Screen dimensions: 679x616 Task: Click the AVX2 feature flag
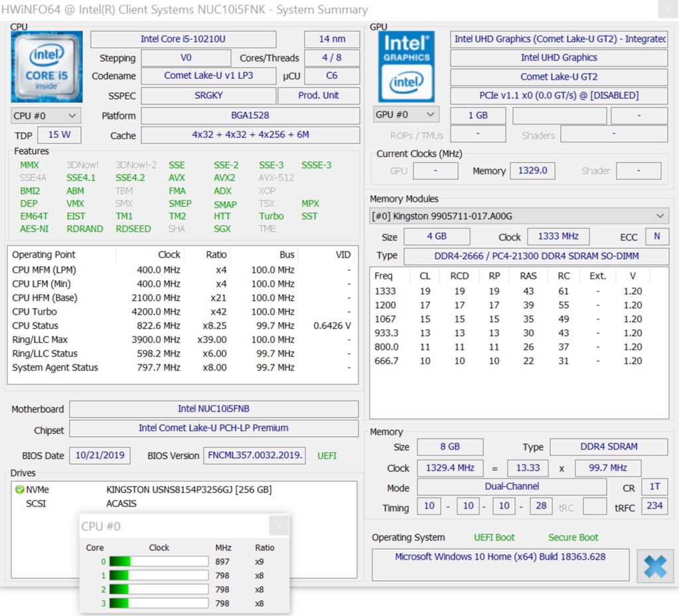coord(224,178)
